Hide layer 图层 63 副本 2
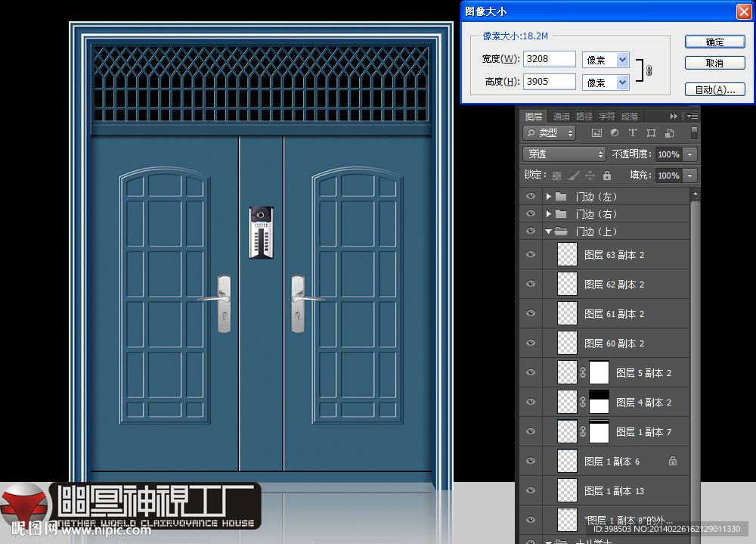Viewport: 756px width, 544px height. 531,254
